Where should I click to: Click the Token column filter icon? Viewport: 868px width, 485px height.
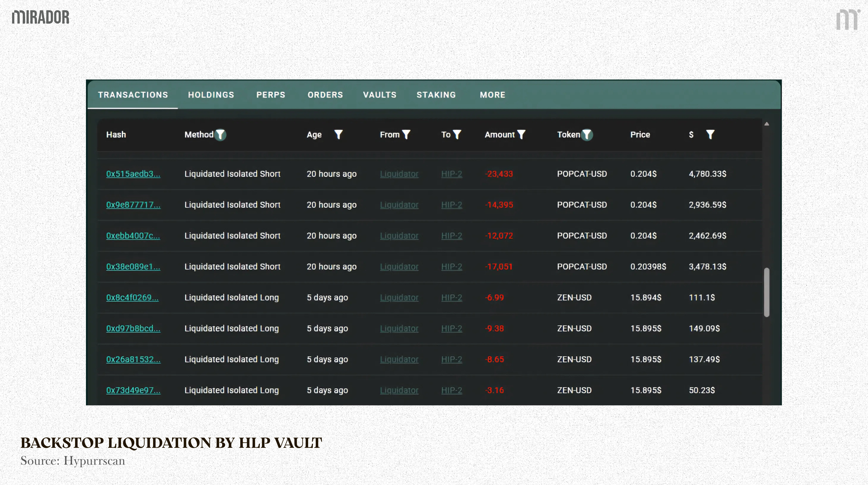coord(587,135)
